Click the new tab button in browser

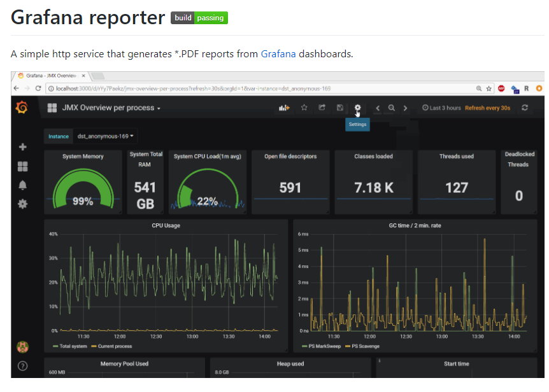pos(97,76)
